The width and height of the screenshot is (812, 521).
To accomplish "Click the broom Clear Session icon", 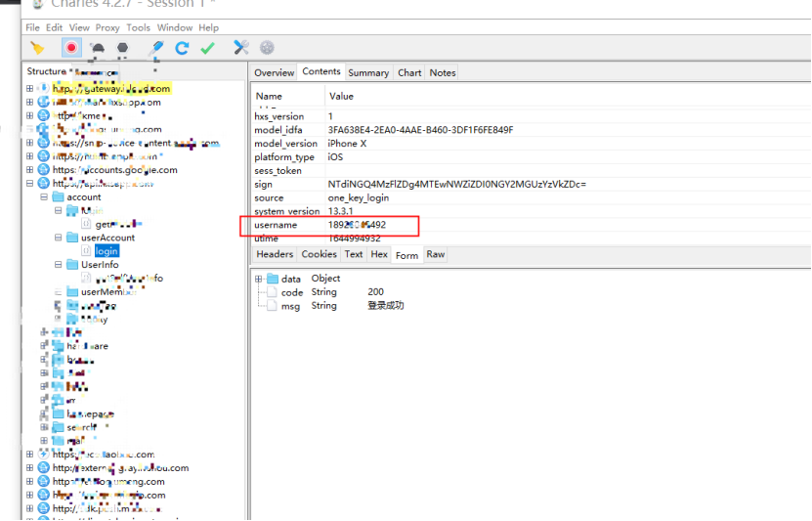I will [37, 48].
